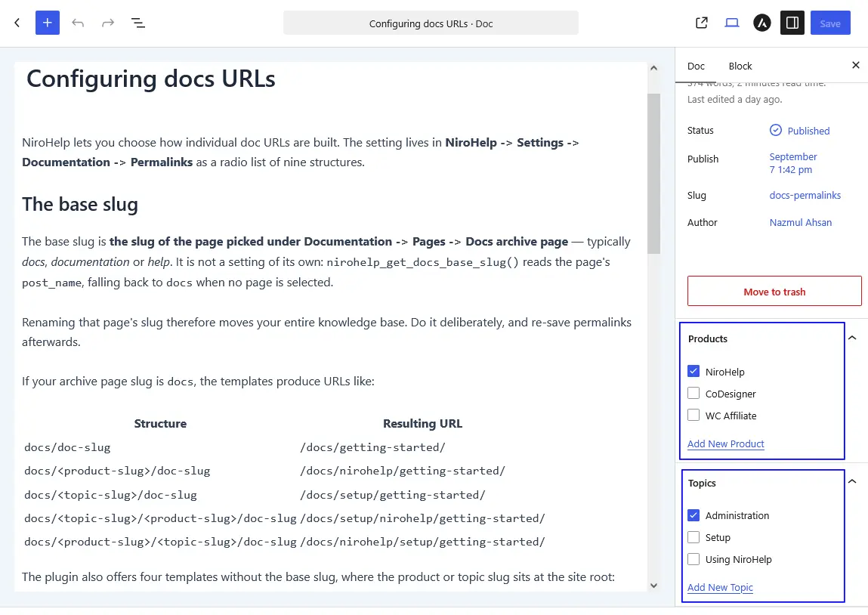Open the document title command bar
Image resolution: width=868 pixels, height=615 pixels.
pos(431,23)
